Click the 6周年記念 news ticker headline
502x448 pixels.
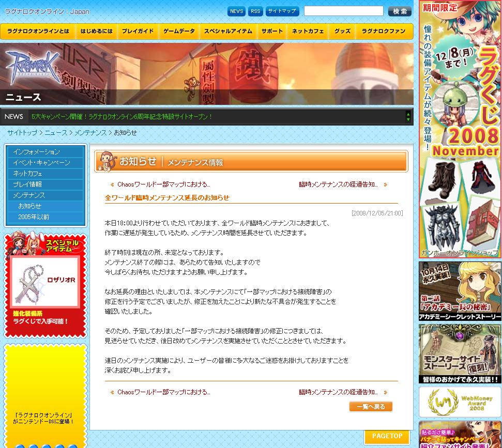121,116
